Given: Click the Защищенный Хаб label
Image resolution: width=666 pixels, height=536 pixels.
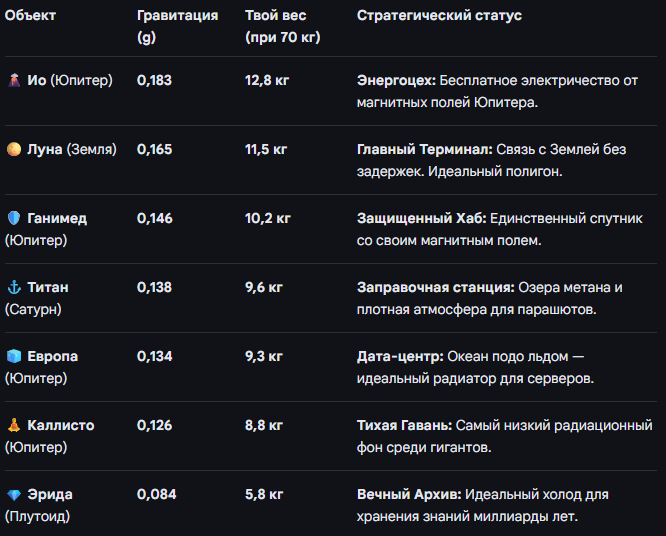Looking at the screenshot, I should click(412, 218).
